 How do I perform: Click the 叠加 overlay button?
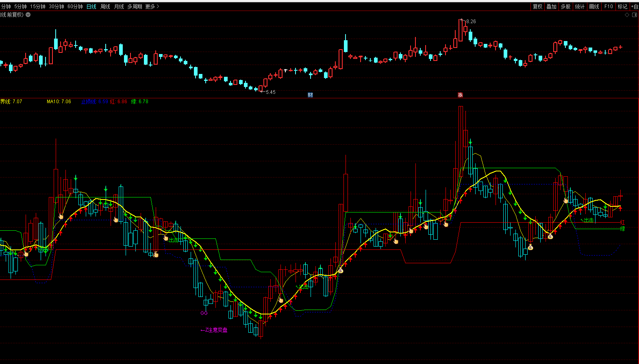tap(551, 6)
